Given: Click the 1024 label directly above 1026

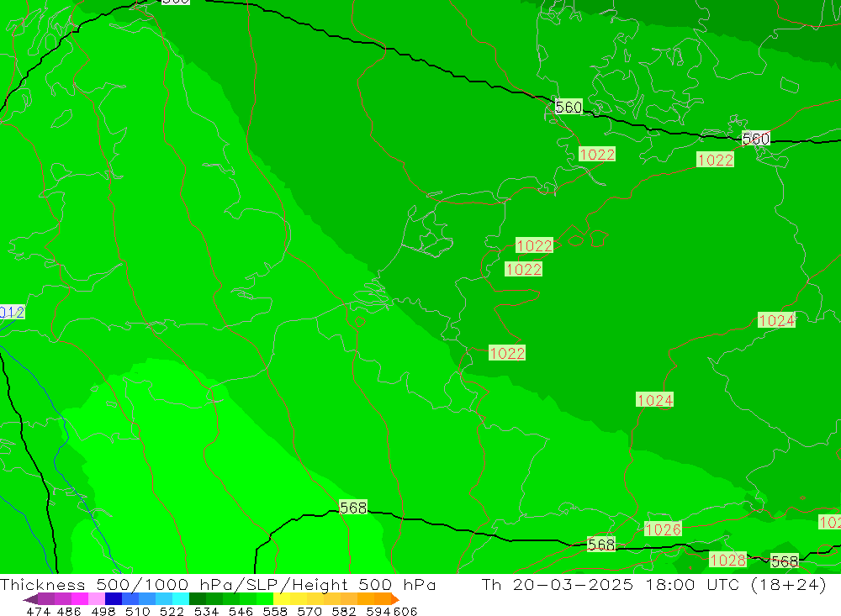Looking at the screenshot, I should click(x=654, y=400).
